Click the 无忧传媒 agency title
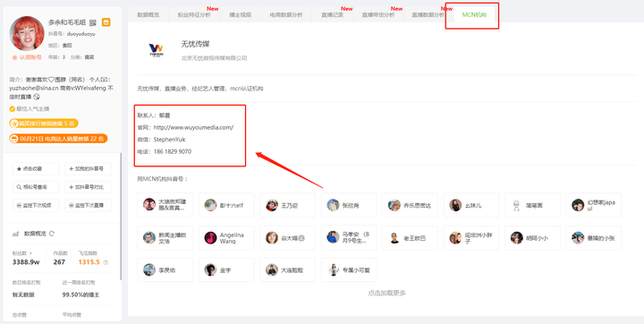The image size is (644, 324). click(196, 44)
